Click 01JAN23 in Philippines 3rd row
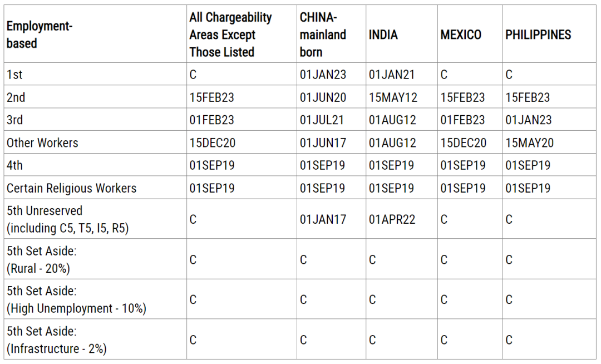 (528, 120)
